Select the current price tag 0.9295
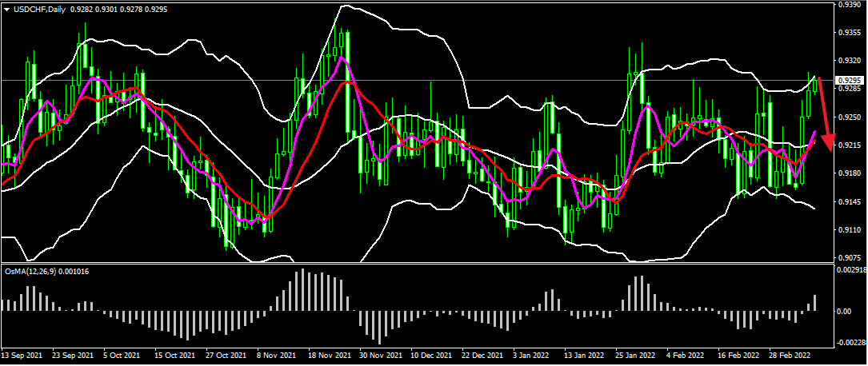This screenshot has height=366, width=868. click(x=850, y=81)
